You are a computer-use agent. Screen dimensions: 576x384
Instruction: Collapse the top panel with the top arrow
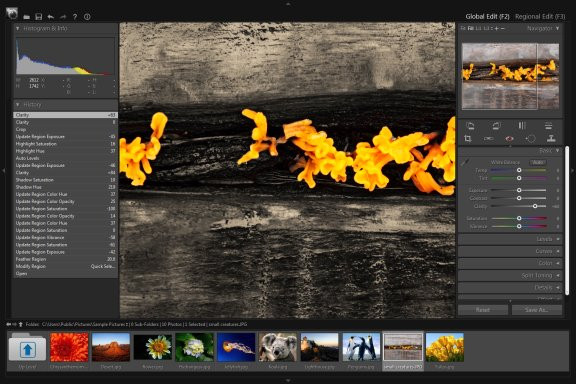pyautogui.click(x=288, y=4)
